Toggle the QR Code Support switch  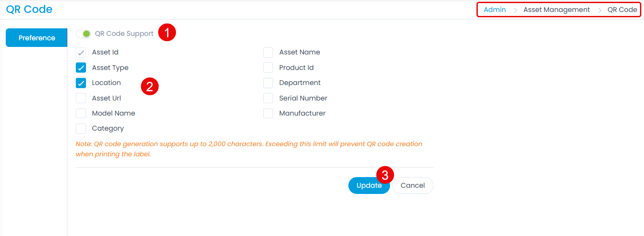tap(83, 34)
